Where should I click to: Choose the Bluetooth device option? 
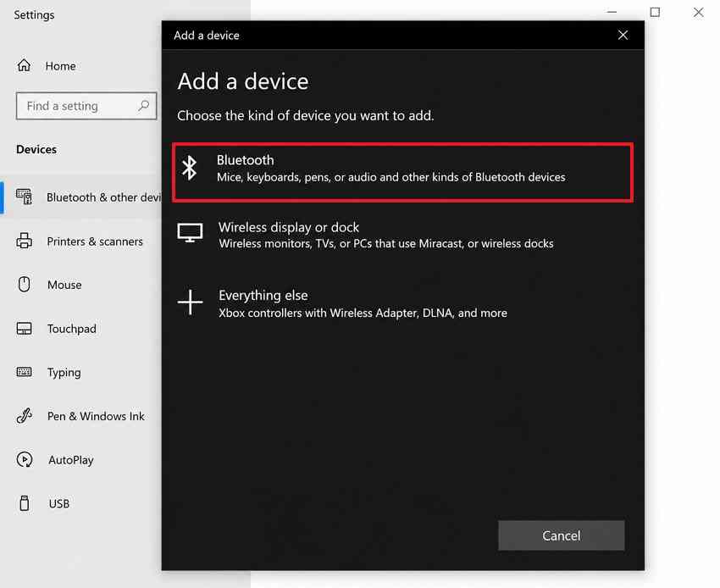click(x=402, y=172)
